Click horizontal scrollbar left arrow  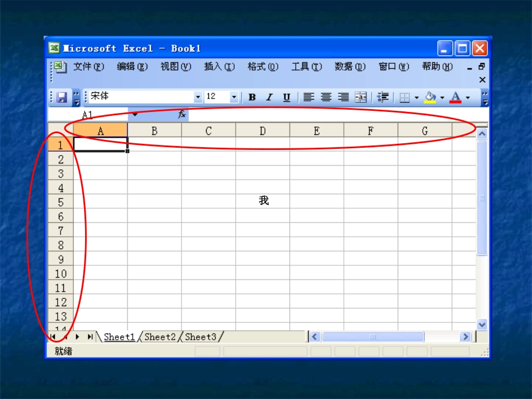point(315,337)
